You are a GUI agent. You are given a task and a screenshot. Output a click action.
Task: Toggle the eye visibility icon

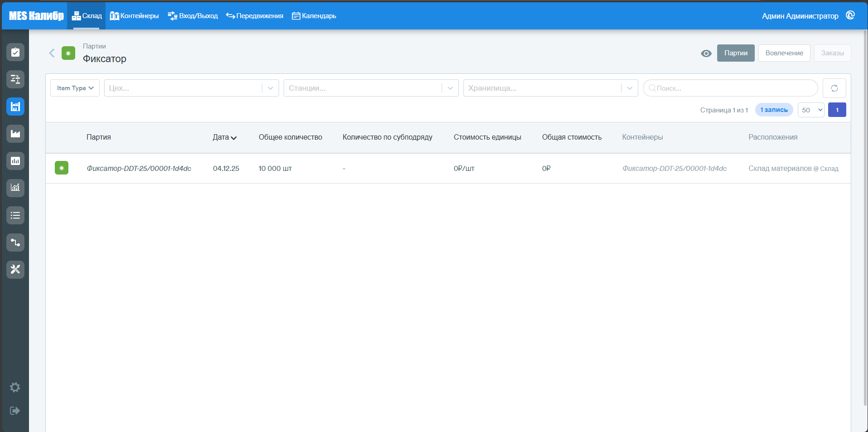click(706, 53)
